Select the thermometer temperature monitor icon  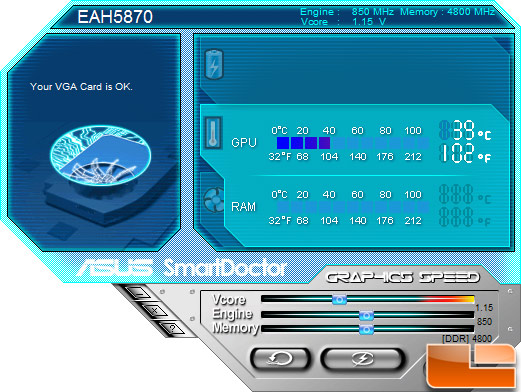tap(213, 133)
